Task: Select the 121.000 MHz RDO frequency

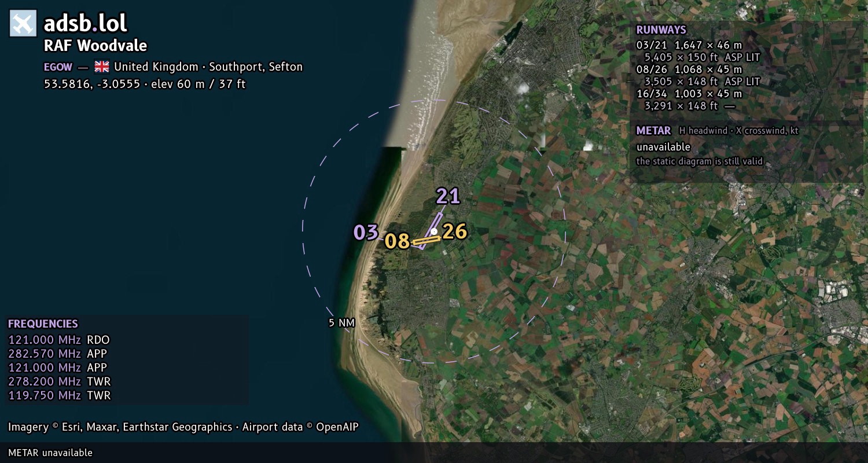Action: 59,340
